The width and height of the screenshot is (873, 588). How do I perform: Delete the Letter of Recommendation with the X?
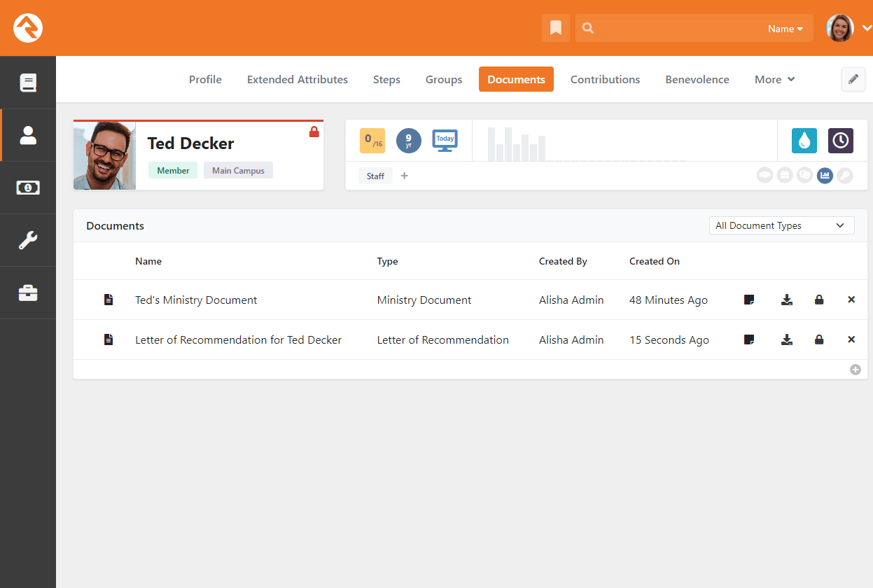[x=851, y=339]
